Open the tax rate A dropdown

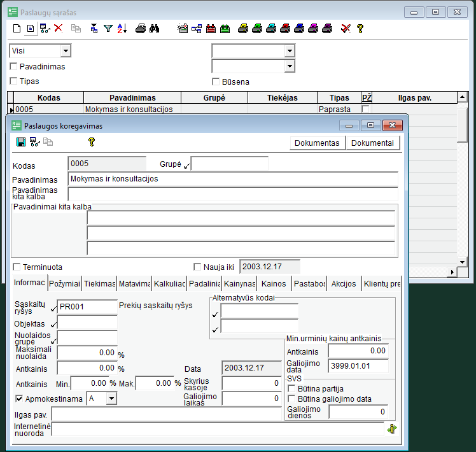(111, 399)
